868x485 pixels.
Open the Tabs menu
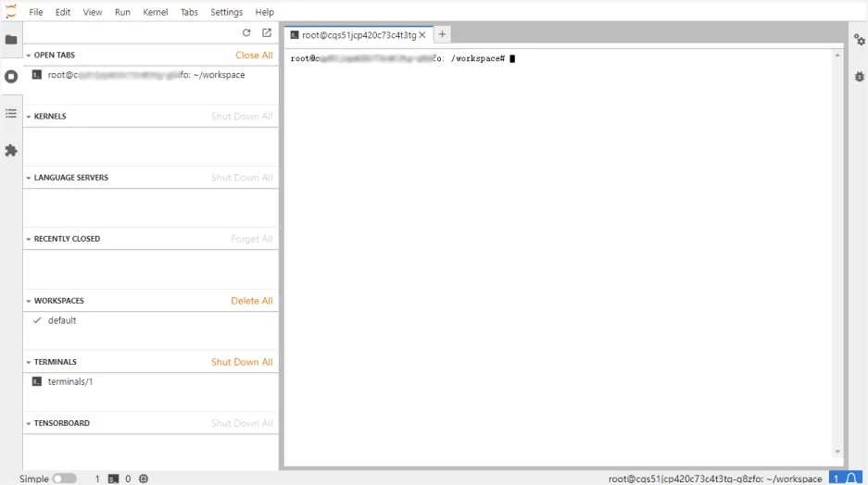[189, 12]
